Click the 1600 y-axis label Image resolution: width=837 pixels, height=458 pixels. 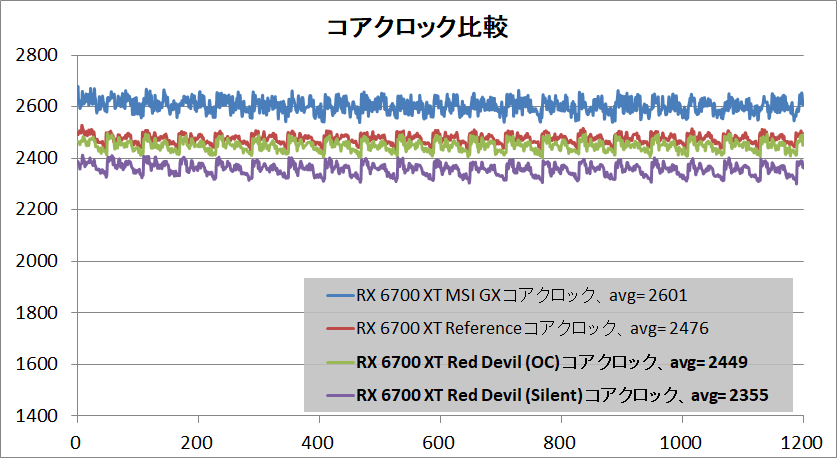37,364
